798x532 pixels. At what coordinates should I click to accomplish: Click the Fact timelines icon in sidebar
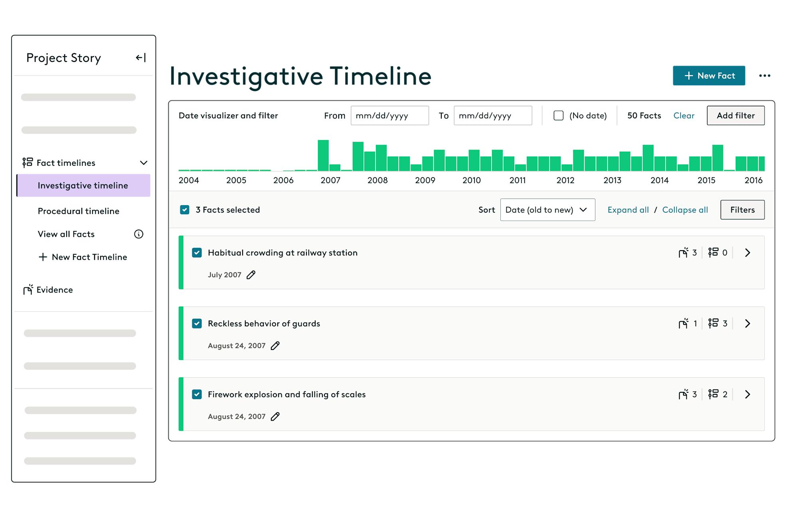[x=28, y=162]
